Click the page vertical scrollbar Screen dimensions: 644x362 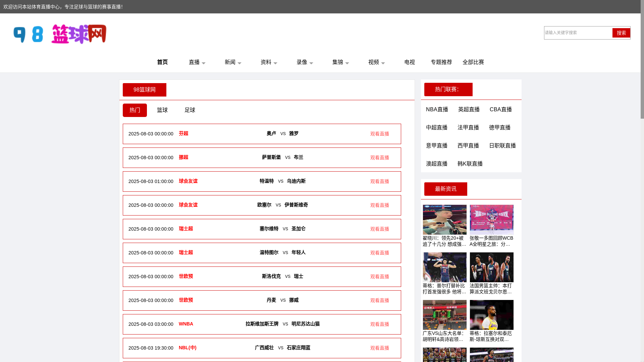642,60
